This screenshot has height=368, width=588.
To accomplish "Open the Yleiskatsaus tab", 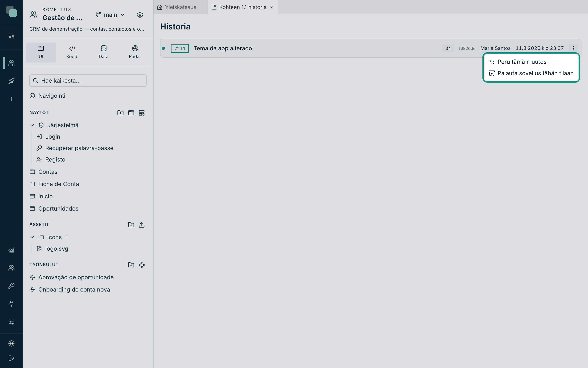I will [x=180, y=7].
